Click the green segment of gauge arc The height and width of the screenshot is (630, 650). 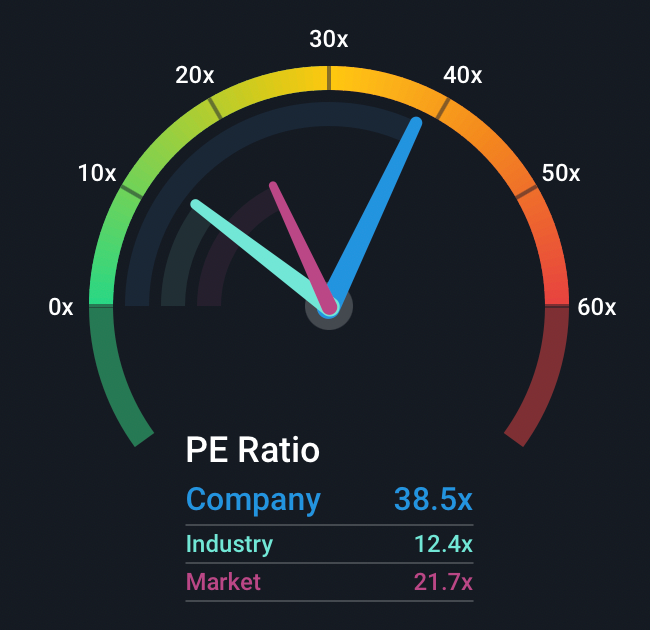(x=110, y=240)
